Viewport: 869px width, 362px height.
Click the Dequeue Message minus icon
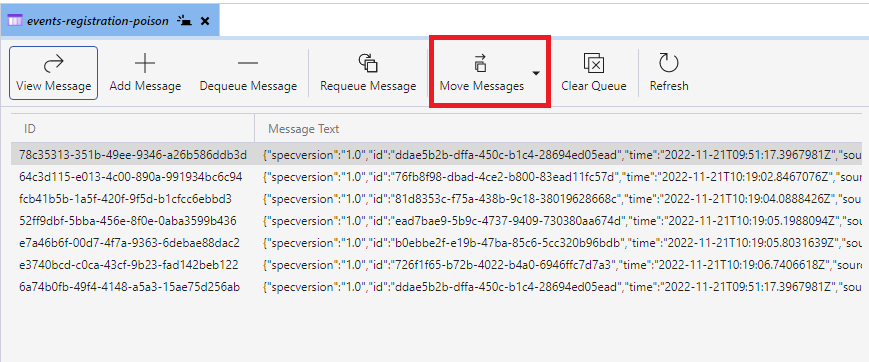pos(248,63)
